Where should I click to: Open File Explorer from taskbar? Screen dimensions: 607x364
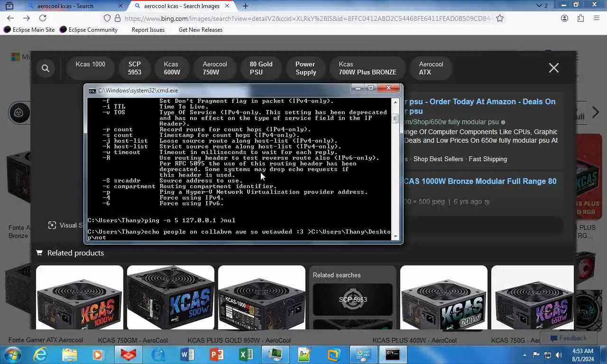click(x=69, y=355)
